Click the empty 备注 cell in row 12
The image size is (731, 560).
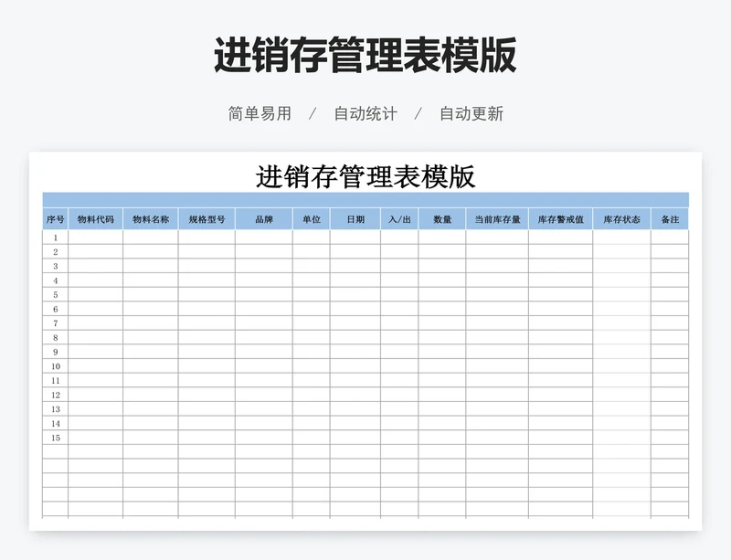click(x=670, y=395)
